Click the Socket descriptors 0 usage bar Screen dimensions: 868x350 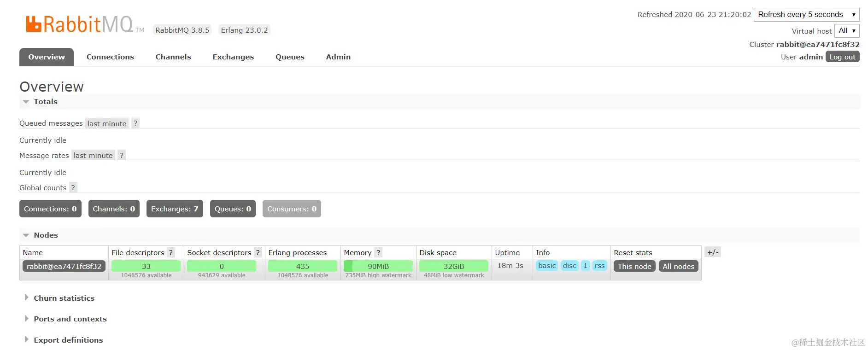click(x=222, y=266)
